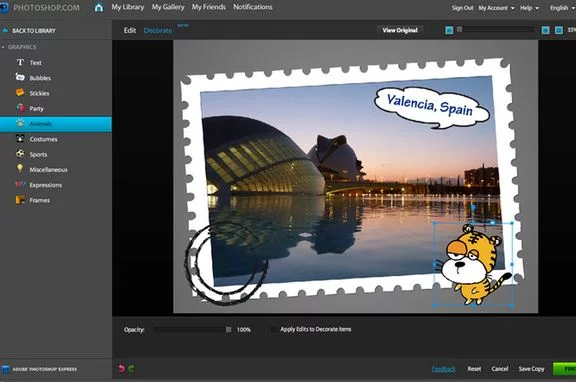
Task: Open the Stickies category icon
Action: pos(20,93)
